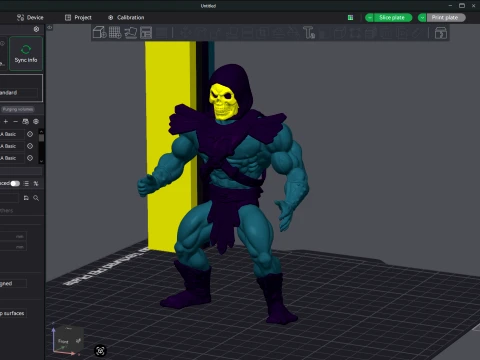Click the save process preset icon
Screen dimensions: 480x360
coord(26,198)
